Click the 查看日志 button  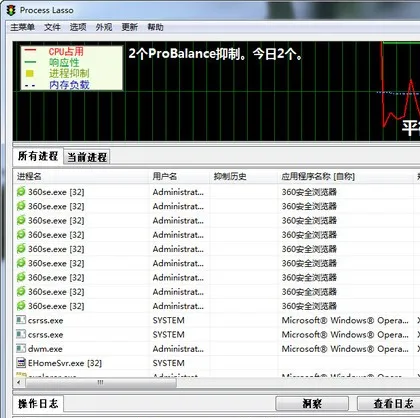click(389, 404)
